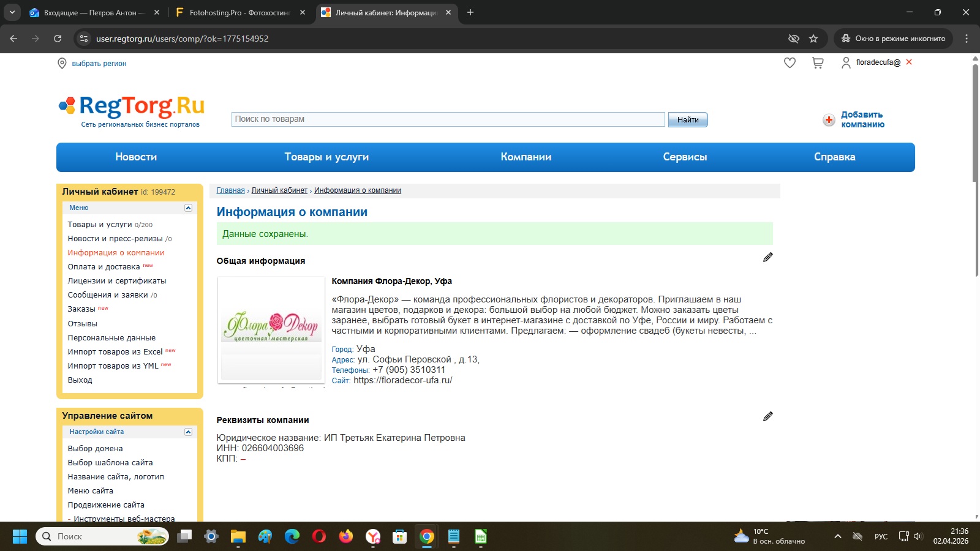Click the browser address bar URL
This screenshot has width=980, height=551.
coord(182,39)
